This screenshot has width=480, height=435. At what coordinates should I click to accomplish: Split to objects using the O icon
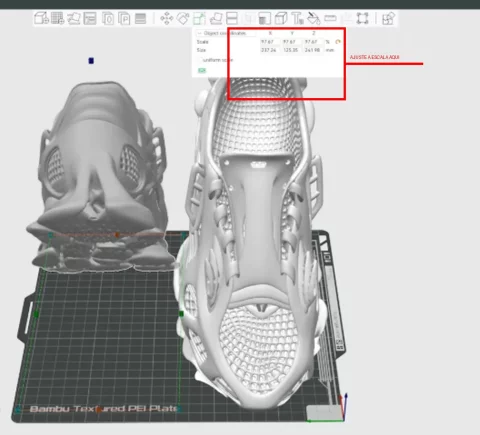[108, 18]
